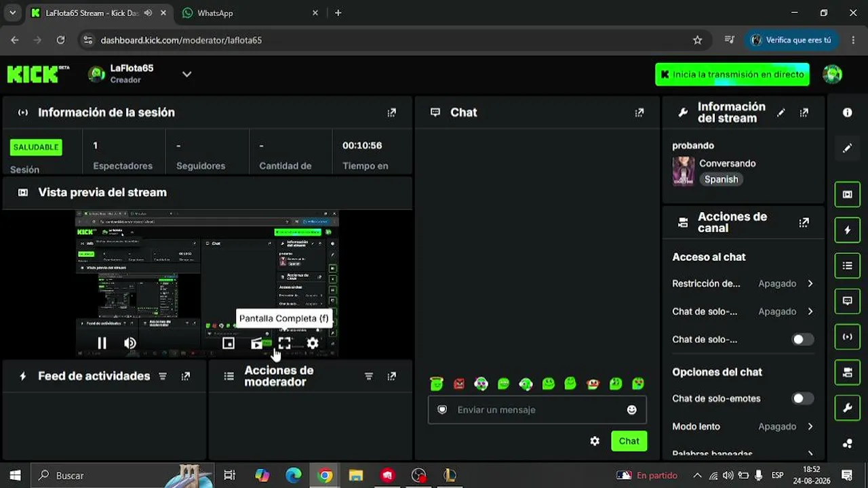Open the Chrome three-dot menu
The height and width of the screenshot is (488, 868).
(x=853, y=40)
